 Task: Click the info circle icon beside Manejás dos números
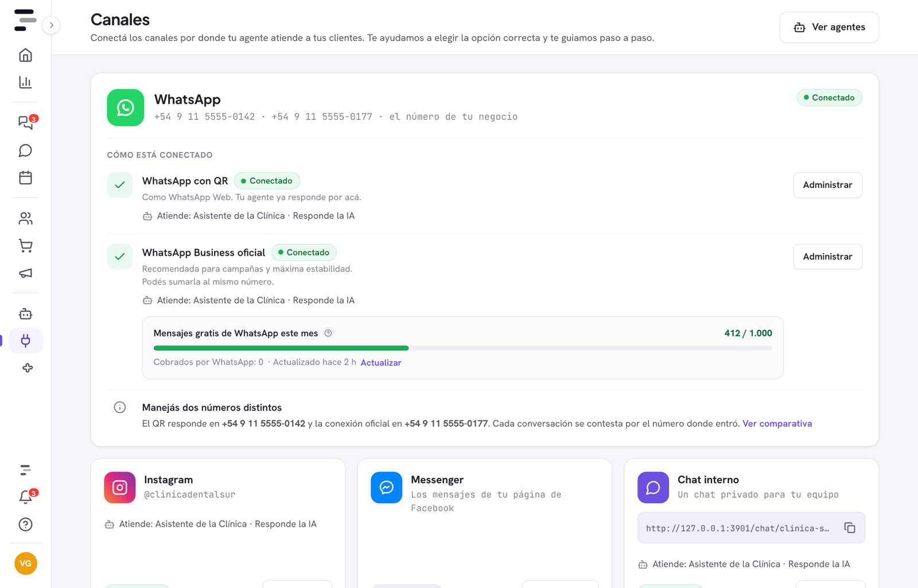click(x=119, y=407)
